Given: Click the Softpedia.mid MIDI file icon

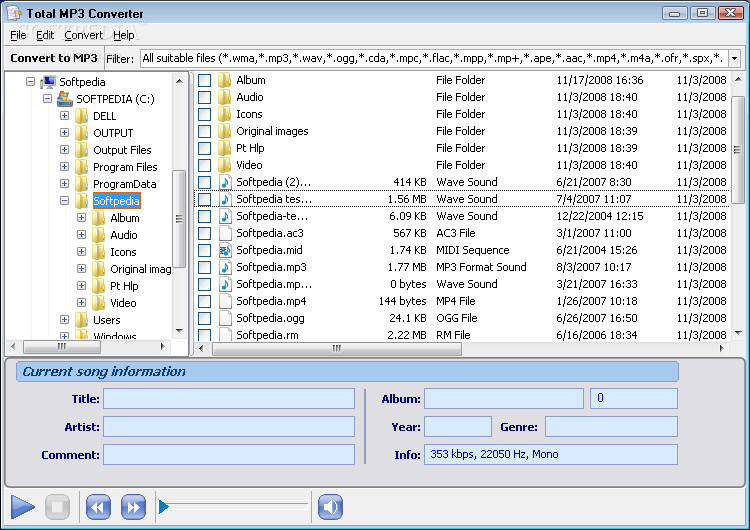Looking at the screenshot, I should (x=225, y=250).
